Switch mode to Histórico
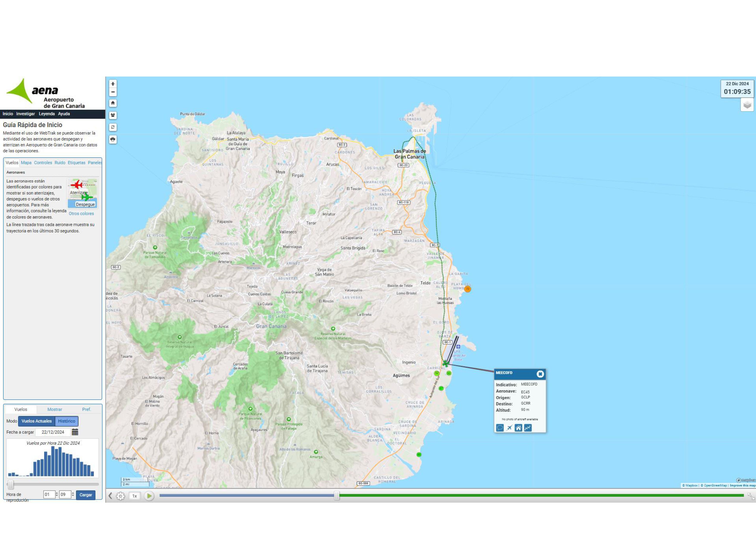Viewport: 756px width, 535px height. pos(67,421)
